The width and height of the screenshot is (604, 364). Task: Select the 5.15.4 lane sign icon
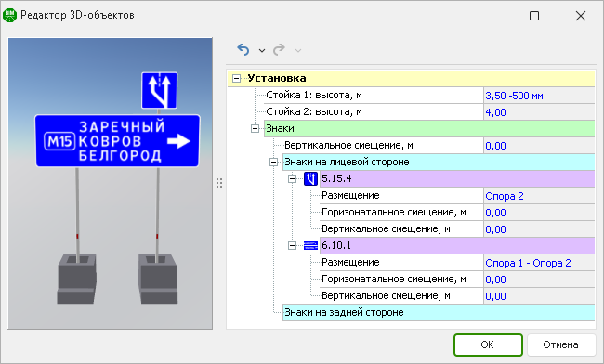pyautogui.click(x=310, y=178)
